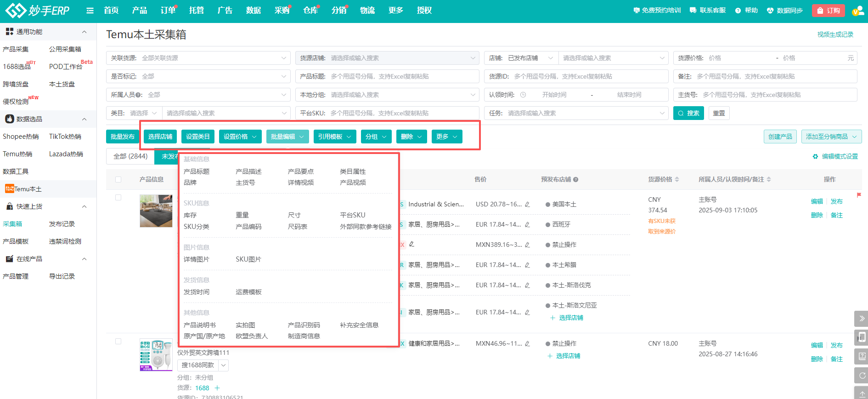Expand the 引用模板 dropdown button
Image resolution: width=868 pixels, height=399 pixels.
click(335, 137)
